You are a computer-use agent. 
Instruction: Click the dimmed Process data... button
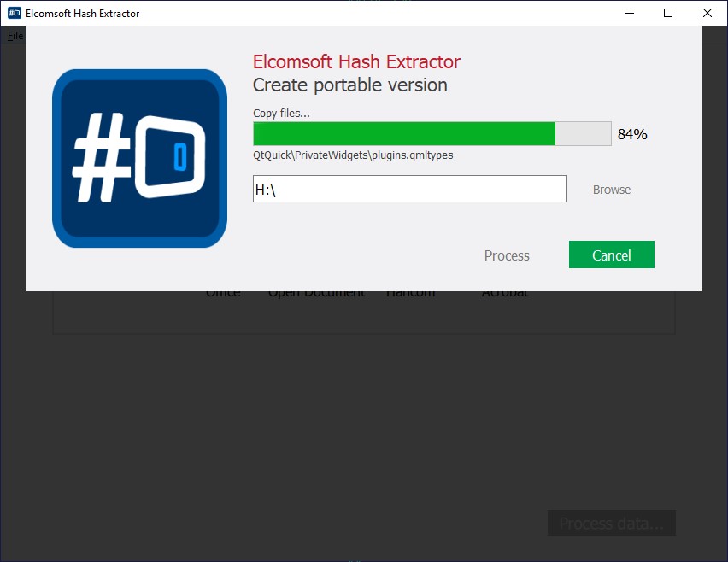(611, 524)
